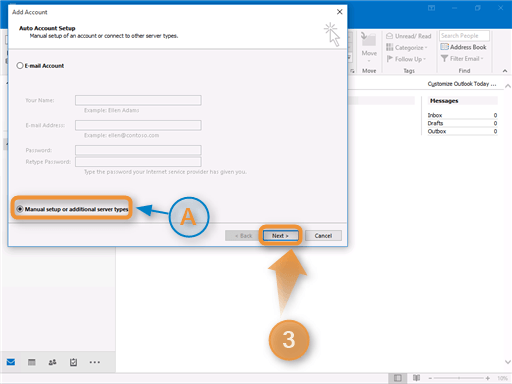The image size is (512, 384).
Task: Close the Add Account dialog
Action: pos(339,12)
